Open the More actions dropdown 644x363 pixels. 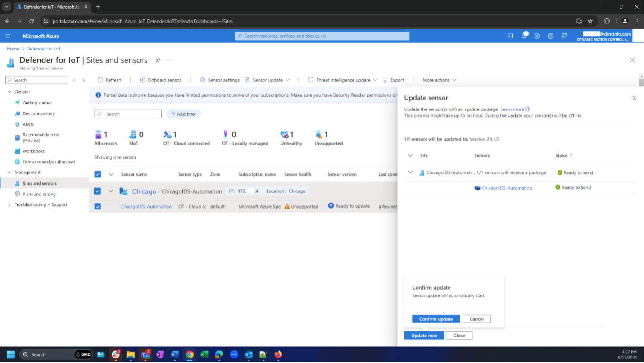pos(439,80)
